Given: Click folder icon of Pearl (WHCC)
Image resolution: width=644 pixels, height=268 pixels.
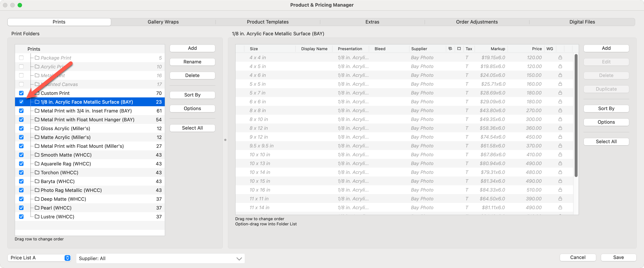Looking at the screenshot, I should (x=37, y=208).
